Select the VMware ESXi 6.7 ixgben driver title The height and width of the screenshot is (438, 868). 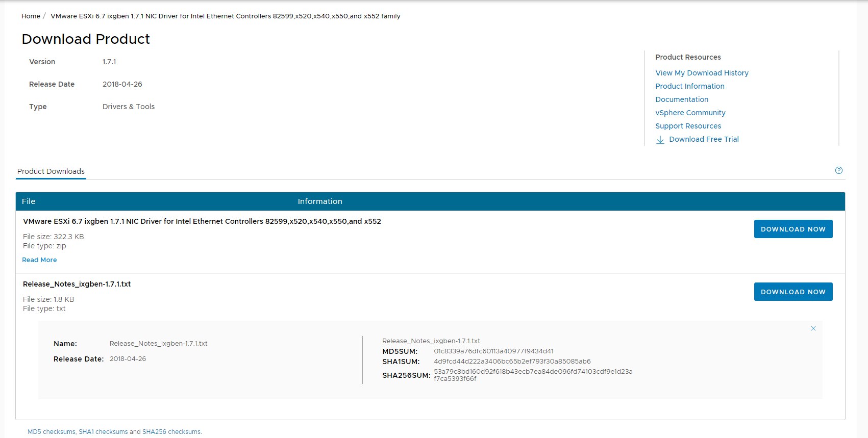click(x=202, y=221)
